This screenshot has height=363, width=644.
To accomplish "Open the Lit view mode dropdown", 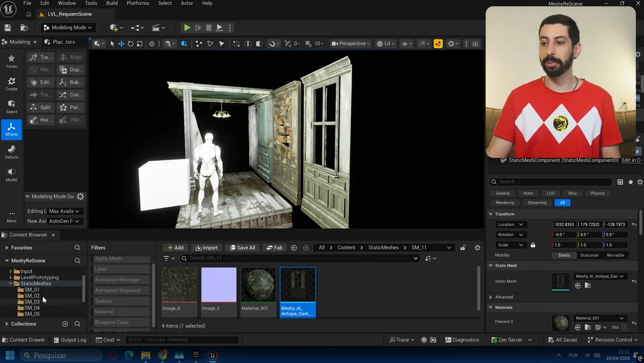I will [385, 43].
